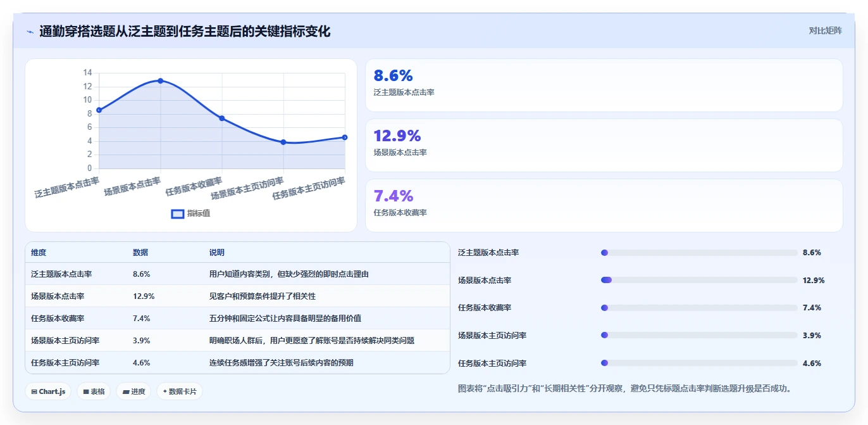This screenshot has height=425, width=868.
Task: Click the 7.4% data card
Action: point(604,205)
